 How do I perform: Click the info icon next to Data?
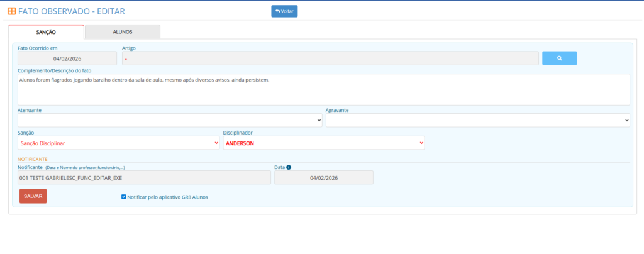(289, 167)
